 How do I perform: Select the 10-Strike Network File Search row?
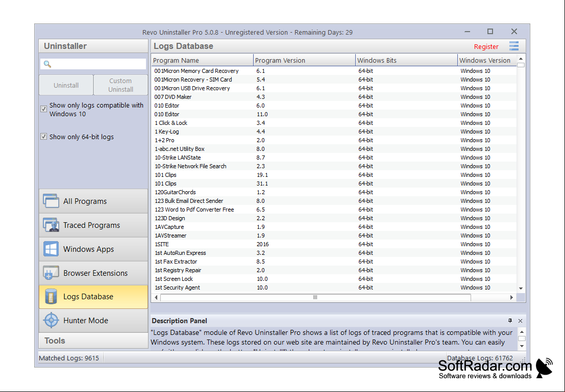pyautogui.click(x=334, y=166)
